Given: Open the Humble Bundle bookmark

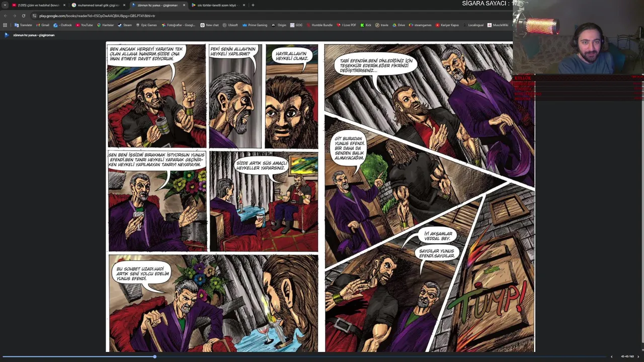Looking at the screenshot, I should point(319,25).
